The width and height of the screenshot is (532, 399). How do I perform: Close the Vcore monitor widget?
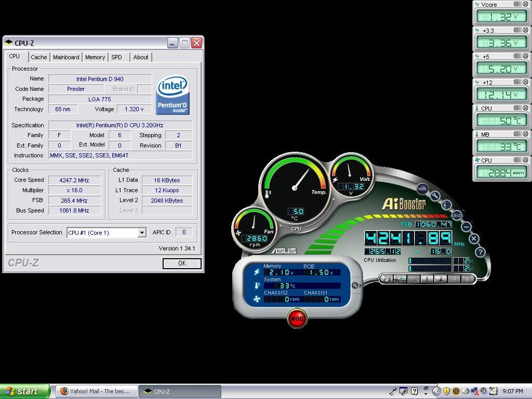point(525,4)
